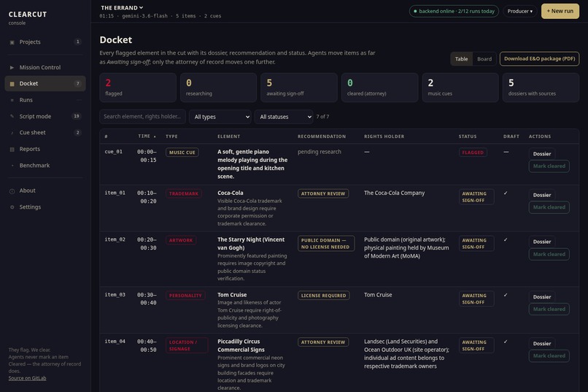Open Dossier for The Starry Night
This screenshot has height=392, width=588.
click(542, 242)
